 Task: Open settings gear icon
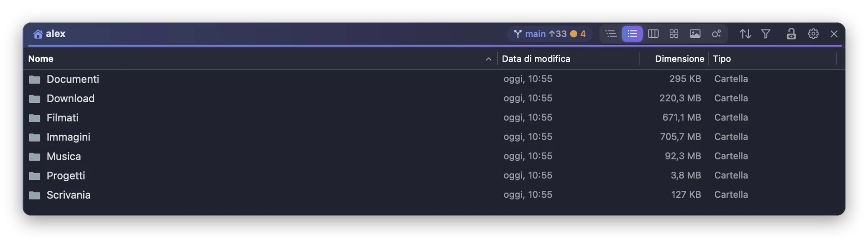(813, 34)
